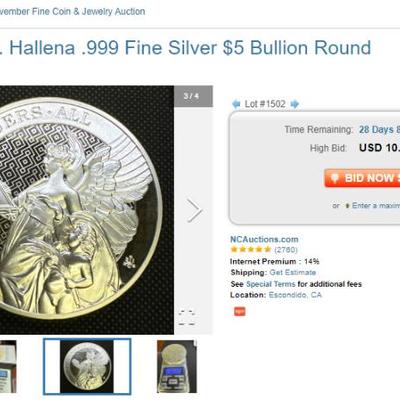Go to next lot with right arrow
This screenshot has width=400, height=400.
tap(295, 104)
